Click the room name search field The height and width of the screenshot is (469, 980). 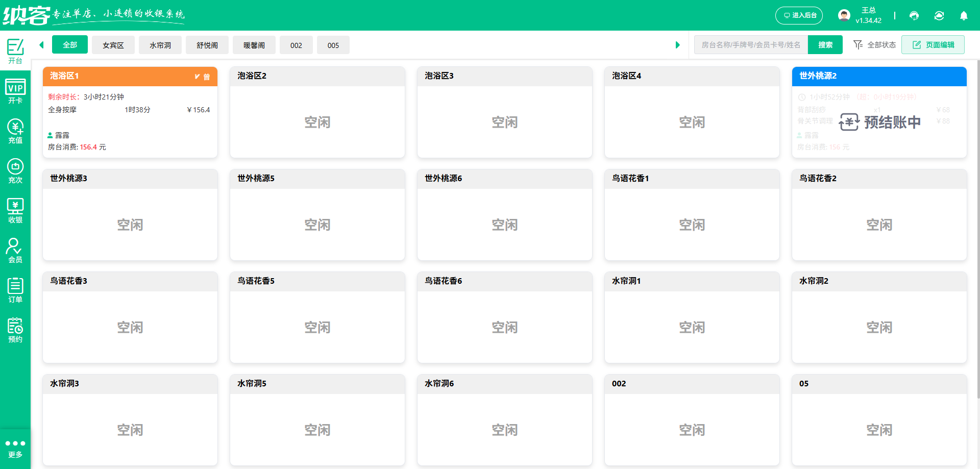coord(751,45)
